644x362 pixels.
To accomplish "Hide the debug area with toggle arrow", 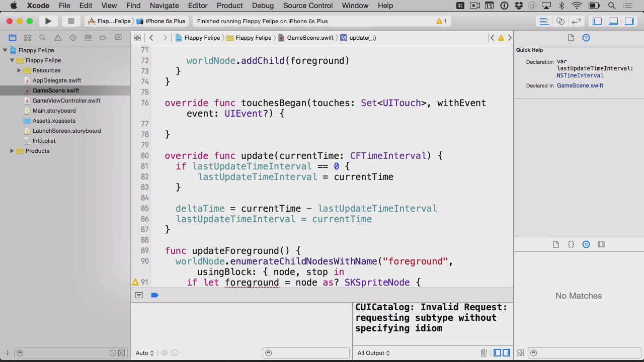I will coord(139,295).
